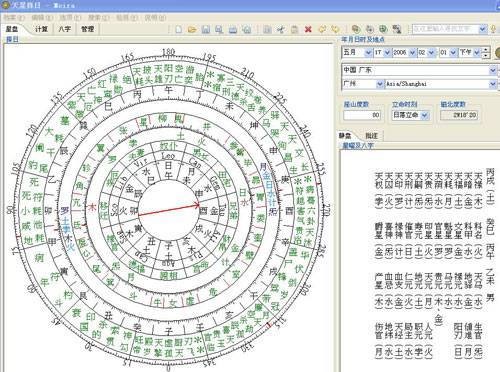The height and width of the screenshot is (372, 500).
Task: Click the yellow microphone icon at toolbar's end
Action: pyautogui.click(x=493, y=29)
